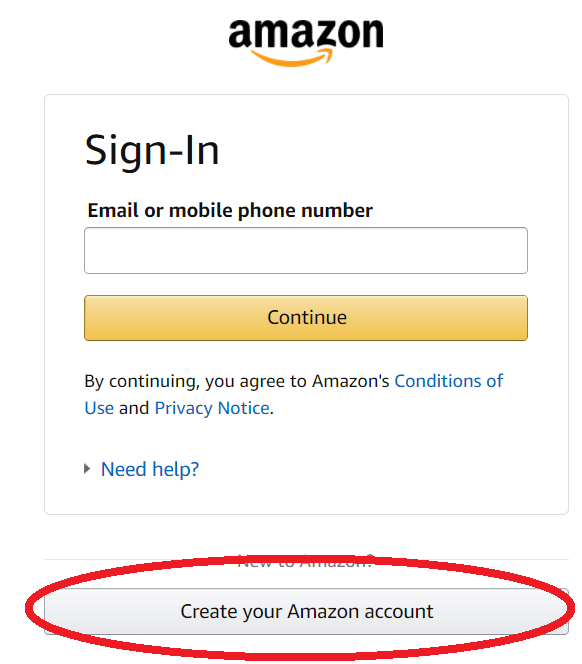Click the arrowhead tip of the Amazon smile
The width and height of the screenshot is (582, 664).
(x=328, y=54)
